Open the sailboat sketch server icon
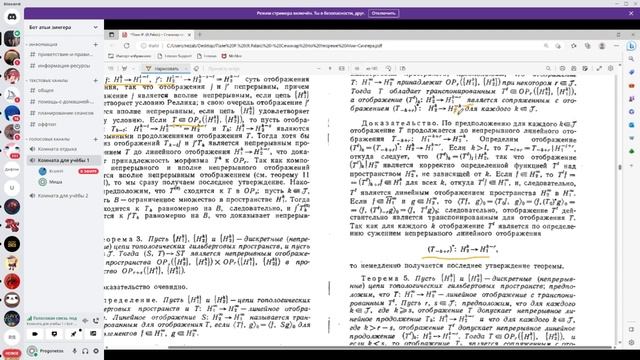Screen dimensions: 640x360 coord(12,95)
